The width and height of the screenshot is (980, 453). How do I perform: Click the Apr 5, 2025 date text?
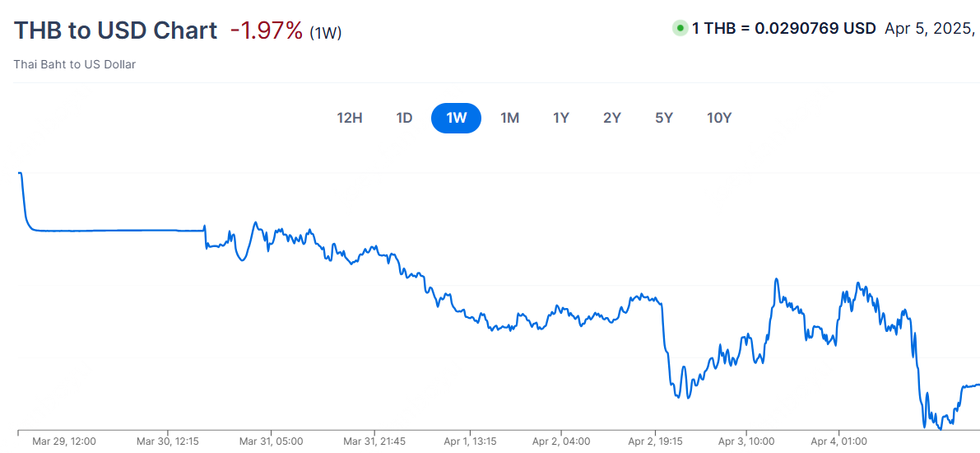point(929,28)
